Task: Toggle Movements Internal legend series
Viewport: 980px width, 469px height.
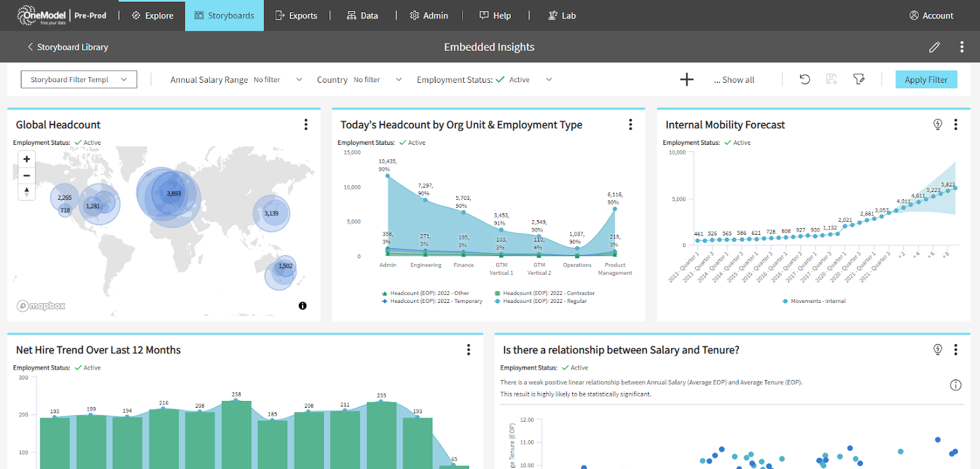Action: coord(814,301)
